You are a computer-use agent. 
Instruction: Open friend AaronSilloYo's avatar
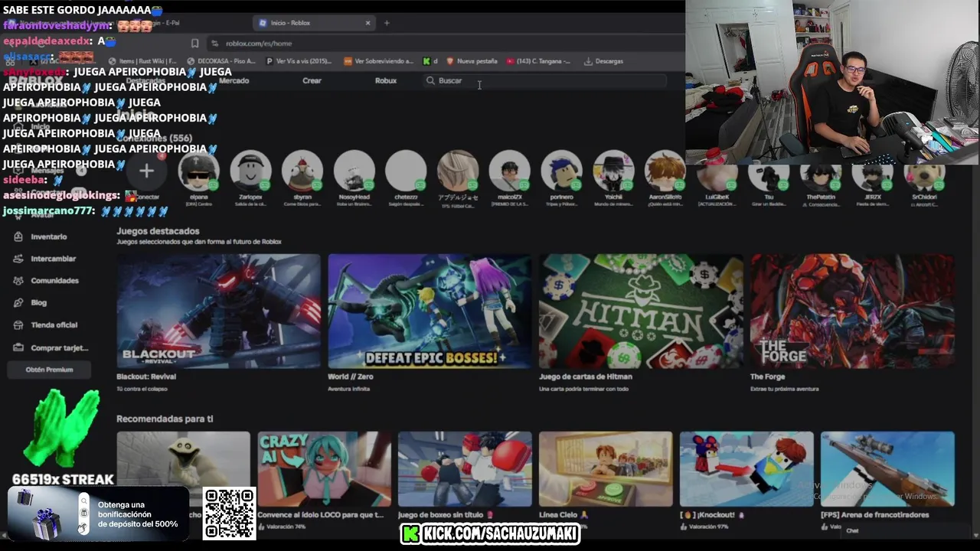tap(665, 171)
